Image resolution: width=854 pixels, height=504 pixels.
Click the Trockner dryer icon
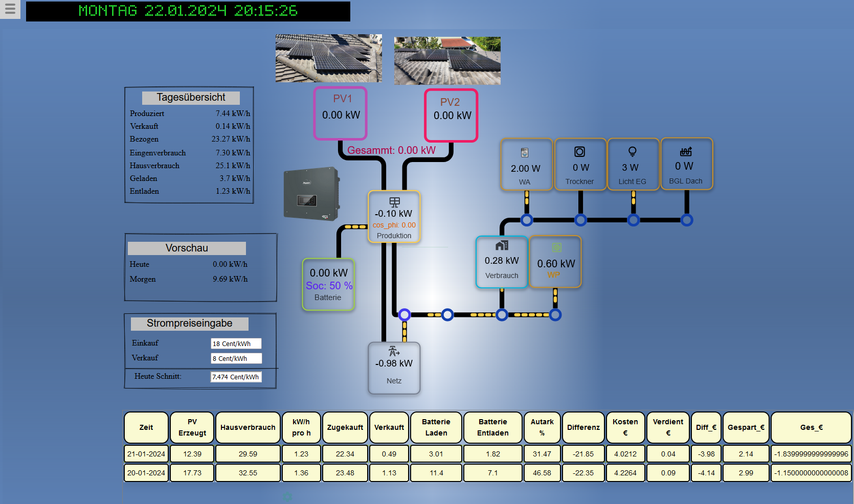pyautogui.click(x=579, y=152)
